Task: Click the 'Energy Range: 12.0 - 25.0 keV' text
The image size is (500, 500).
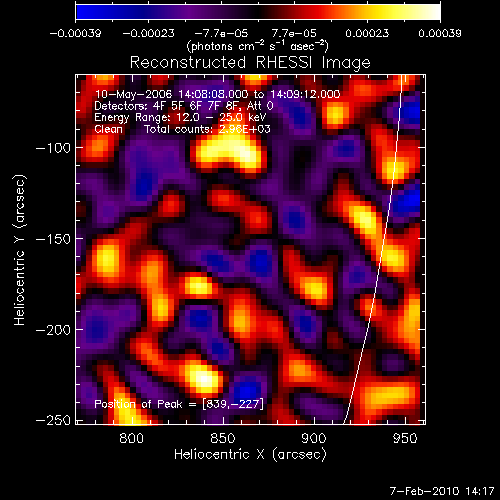Action: (x=180, y=117)
